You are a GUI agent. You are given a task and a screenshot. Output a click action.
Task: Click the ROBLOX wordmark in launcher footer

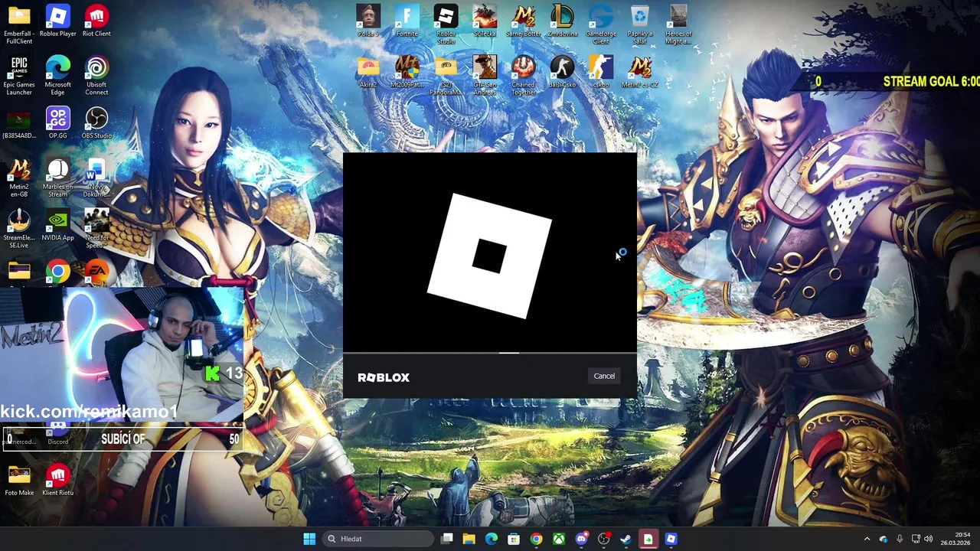(384, 377)
